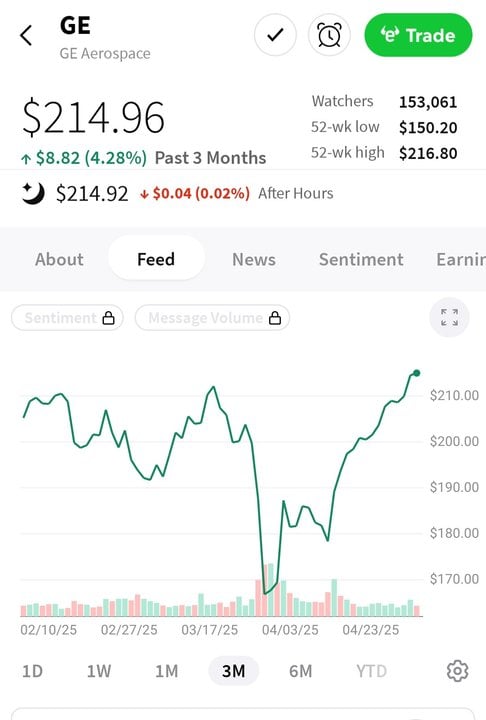Select the 1D chart range
Viewport: 486px width, 720px height.
point(32,671)
